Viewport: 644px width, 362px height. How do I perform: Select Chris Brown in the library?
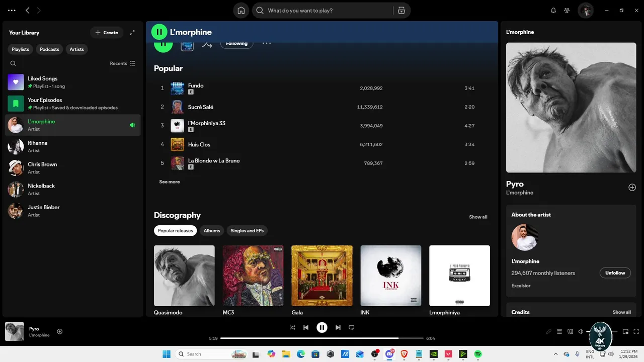coord(73,168)
